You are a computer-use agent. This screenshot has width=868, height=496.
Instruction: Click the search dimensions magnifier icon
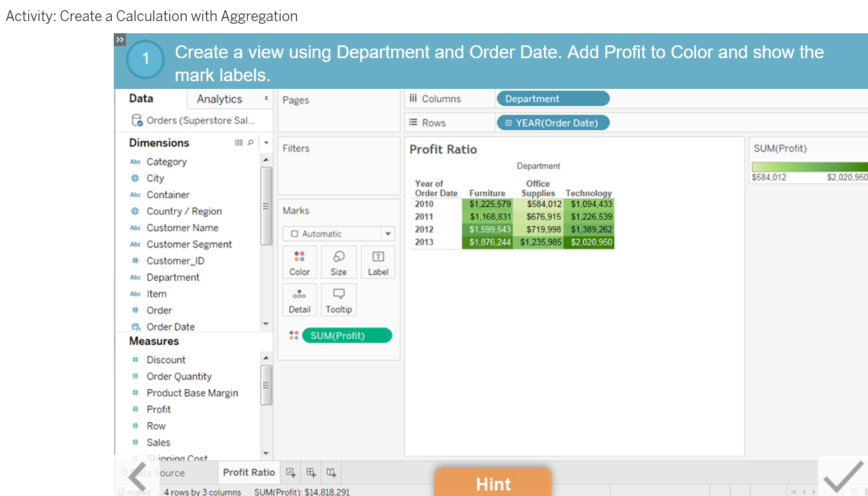point(251,143)
